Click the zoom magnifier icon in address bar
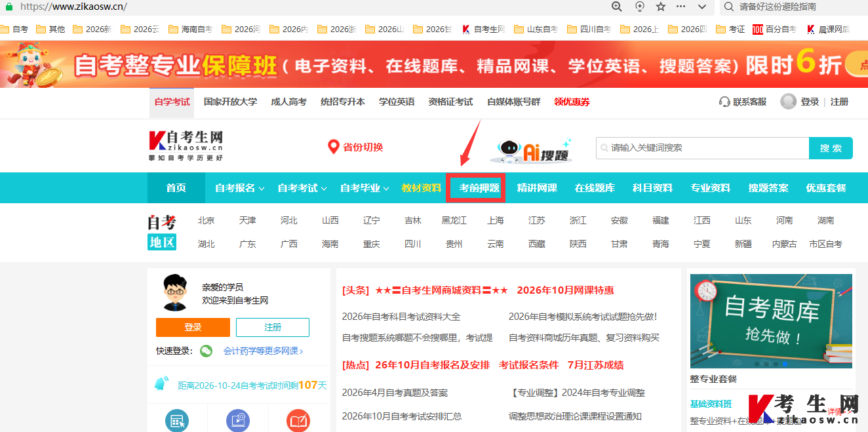The image size is (868, 432). (616, 7)
